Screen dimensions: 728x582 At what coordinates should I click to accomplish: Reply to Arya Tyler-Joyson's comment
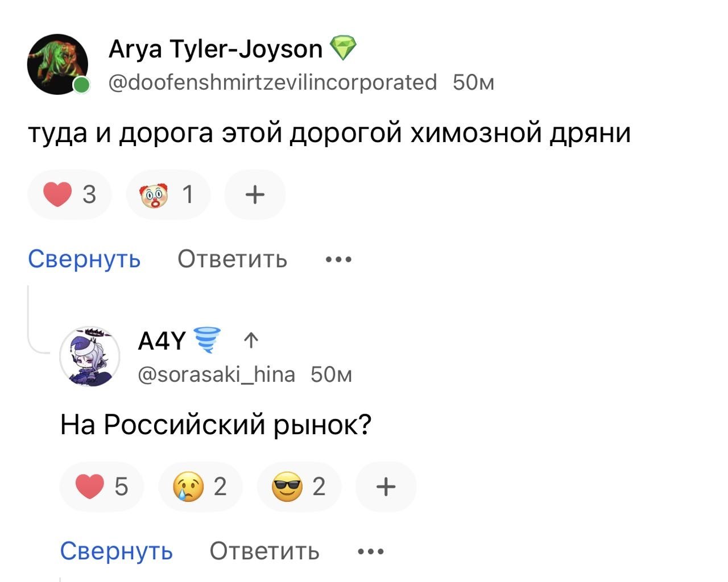(232, 259)
